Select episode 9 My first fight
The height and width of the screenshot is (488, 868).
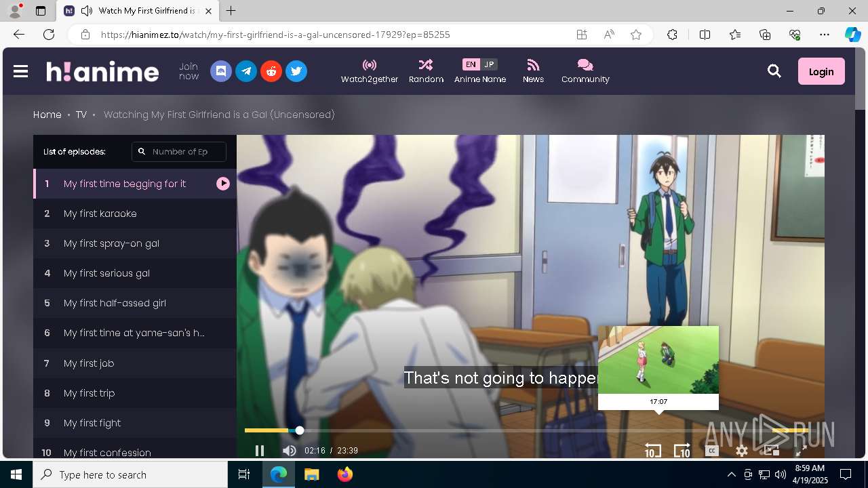click(x=135, y=423)
